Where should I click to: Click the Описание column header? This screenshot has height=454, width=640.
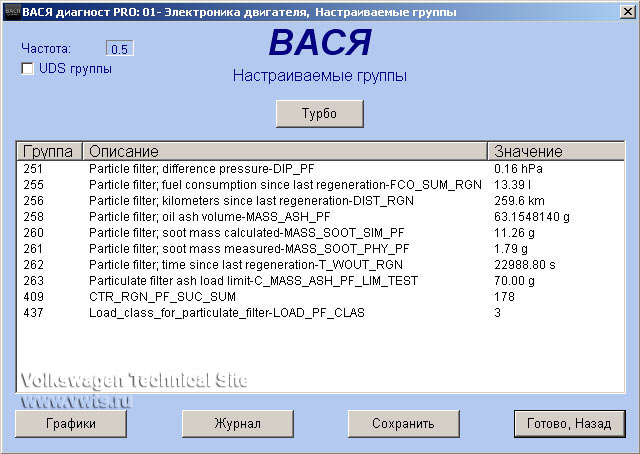pos(285,151)
